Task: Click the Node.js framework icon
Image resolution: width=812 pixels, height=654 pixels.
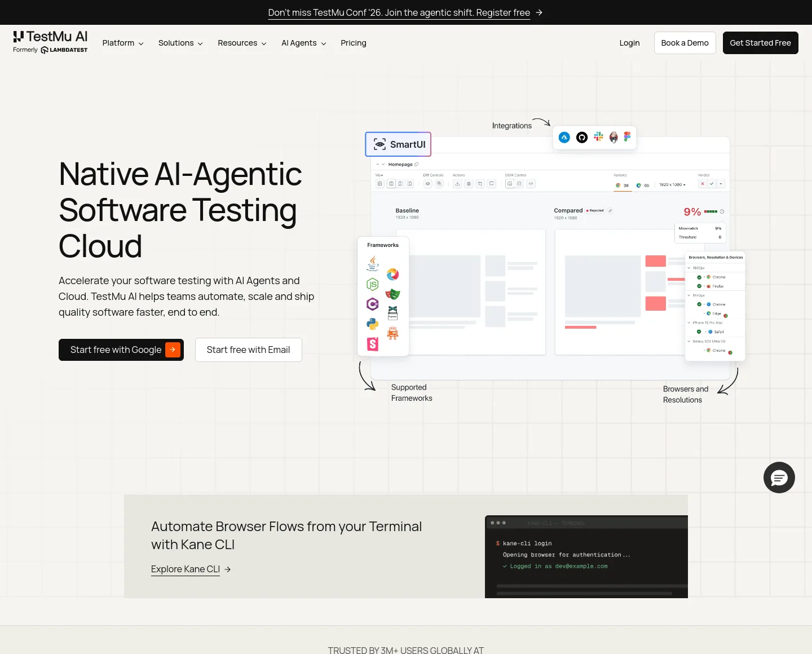Action: [x=372, y=284]
